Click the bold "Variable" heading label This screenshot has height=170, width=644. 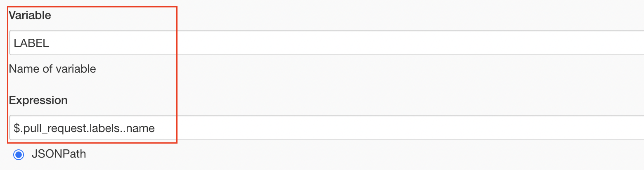[x=30, y=15]
